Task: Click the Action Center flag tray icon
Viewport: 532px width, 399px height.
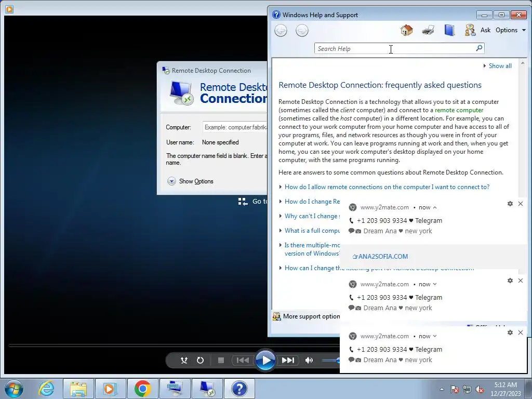Action: pos(454,389)
